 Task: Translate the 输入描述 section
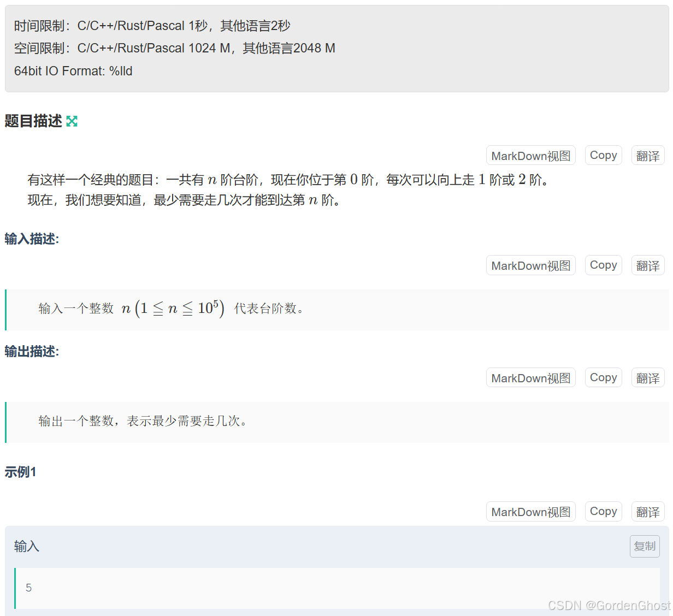click(x=647, y=265)
